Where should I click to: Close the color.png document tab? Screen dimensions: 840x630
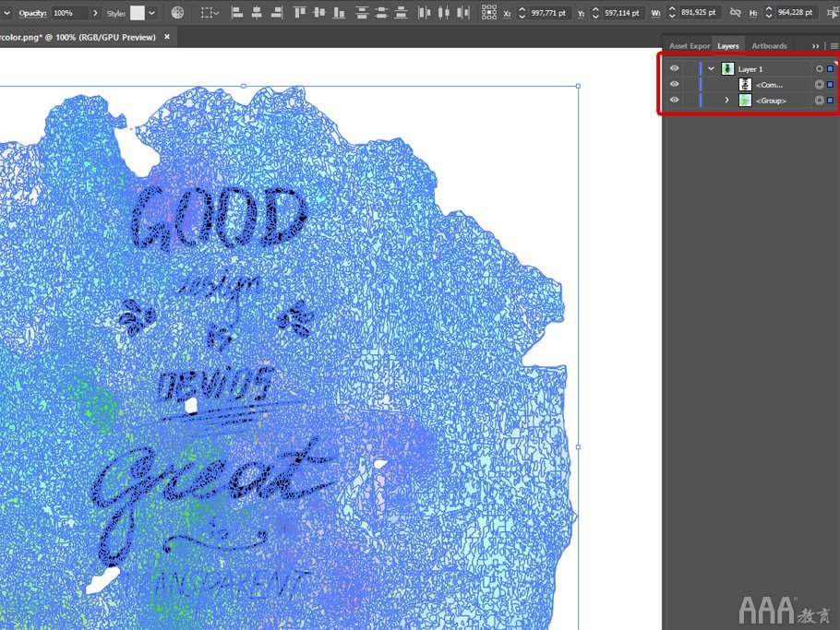167,37
